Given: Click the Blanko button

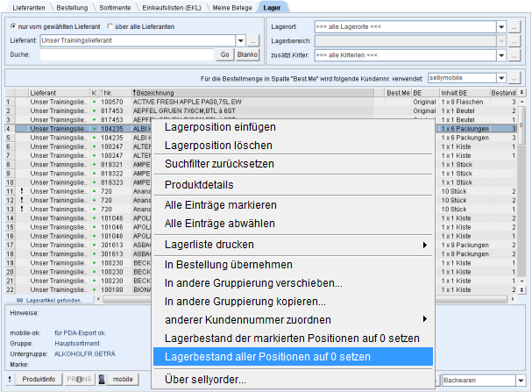Looking at the screenshot, I should 248,54.
